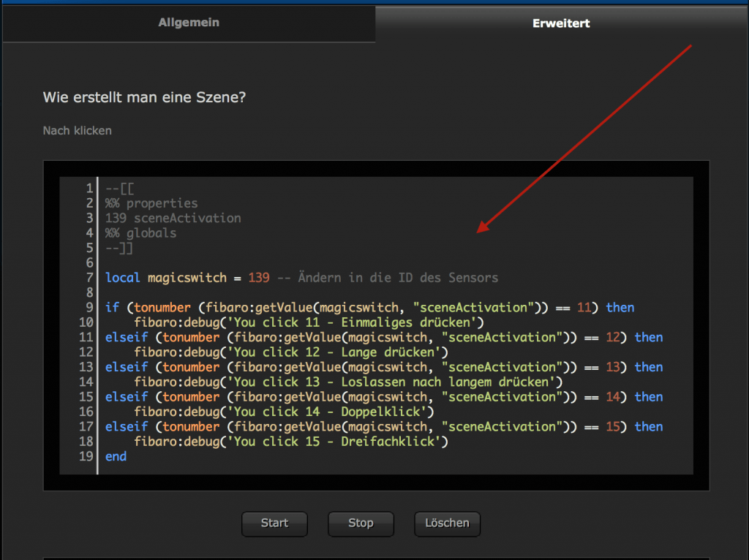Click the Stop button

point(361,523)
